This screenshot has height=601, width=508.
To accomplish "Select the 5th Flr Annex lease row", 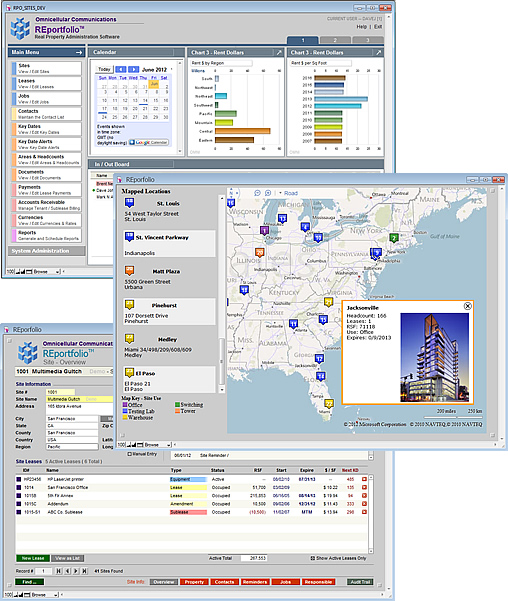I will point(190,496).
